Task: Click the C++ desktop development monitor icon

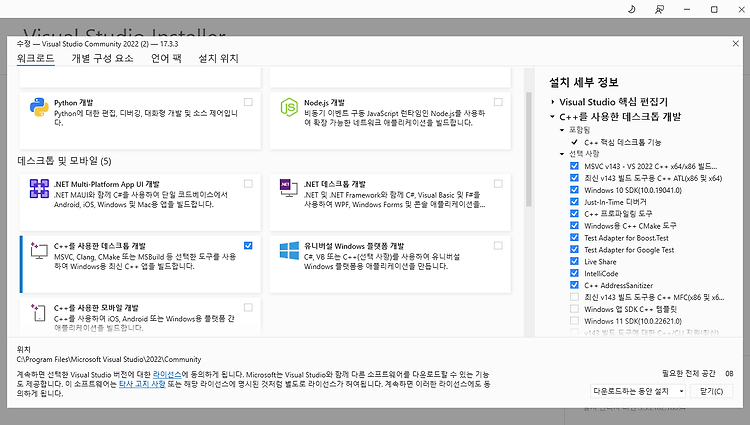Action: (x=39, y=251)
